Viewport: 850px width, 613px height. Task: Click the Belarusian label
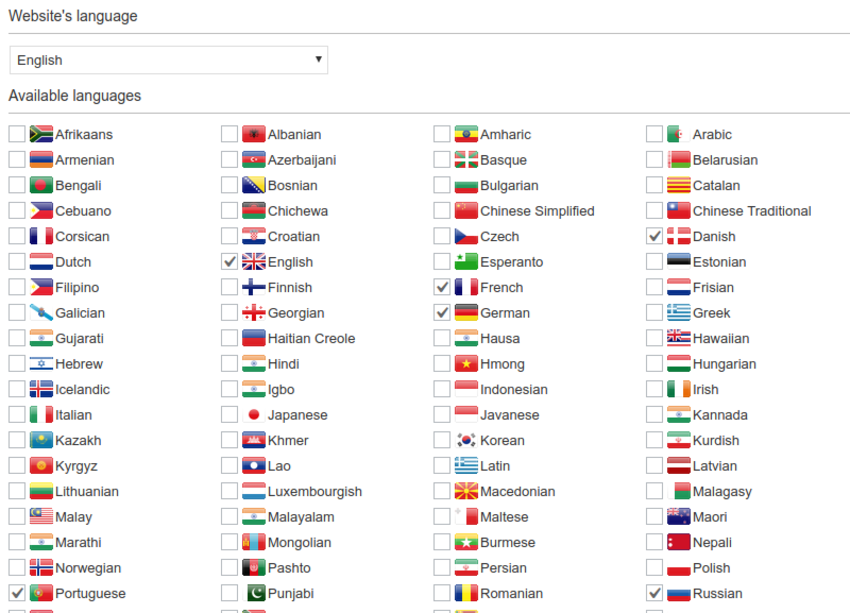pos(725,160)
